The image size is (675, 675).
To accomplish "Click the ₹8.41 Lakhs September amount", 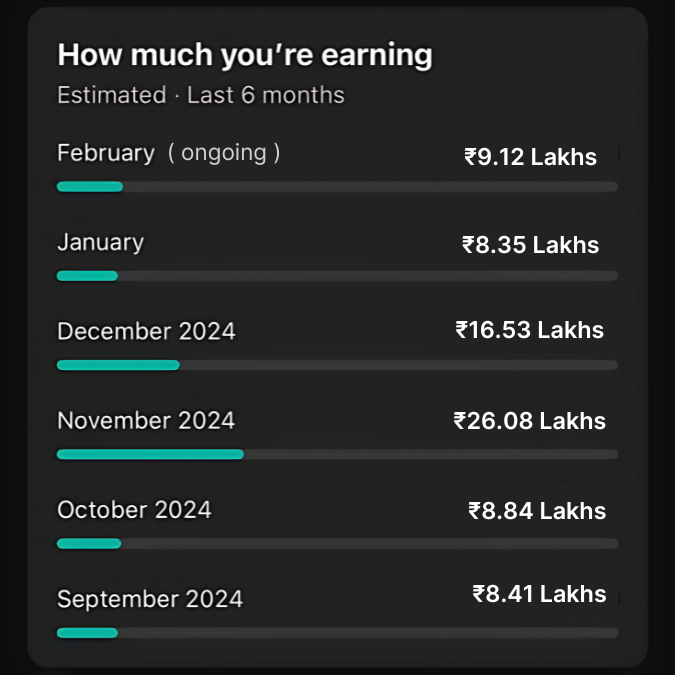I will [539, 594].
